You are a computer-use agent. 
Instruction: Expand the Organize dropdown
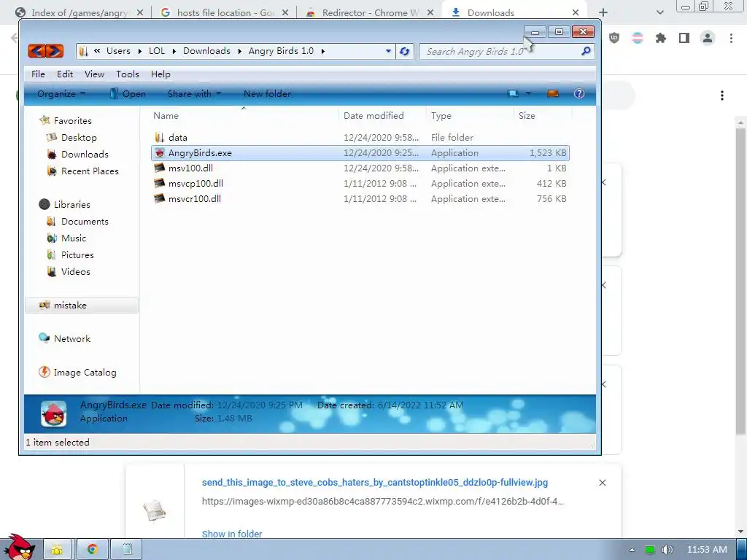(x=61, y=93)
